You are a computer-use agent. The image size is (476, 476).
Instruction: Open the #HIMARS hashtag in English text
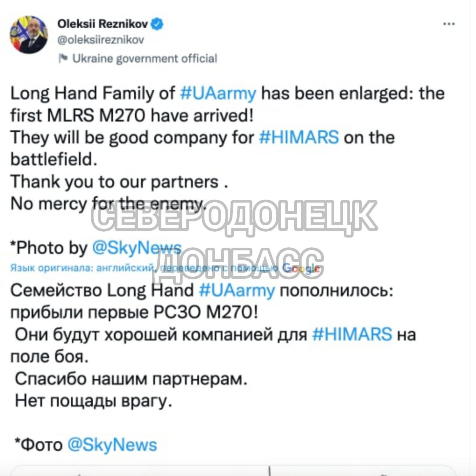pos(299,137)
